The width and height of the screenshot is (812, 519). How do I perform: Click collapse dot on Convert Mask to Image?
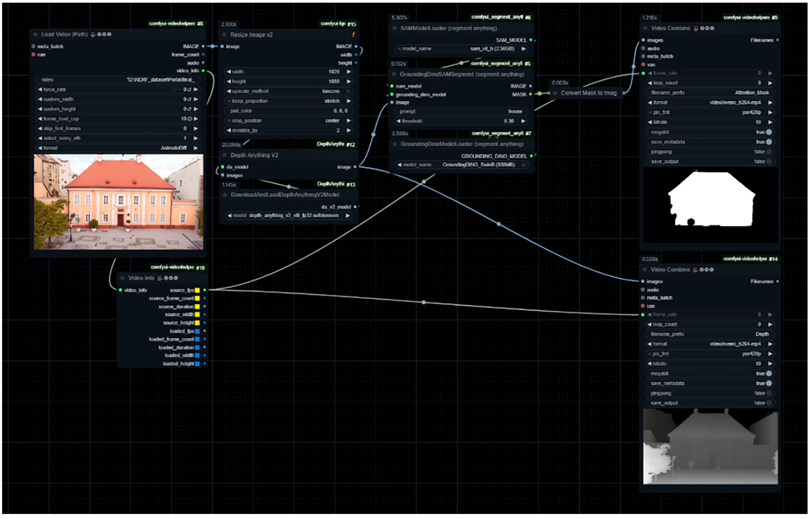pyautogui.click(x=555, y=93)
